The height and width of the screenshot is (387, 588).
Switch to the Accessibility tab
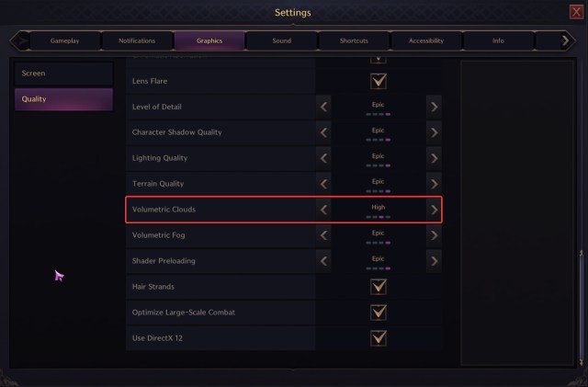(x=426, y=41)
